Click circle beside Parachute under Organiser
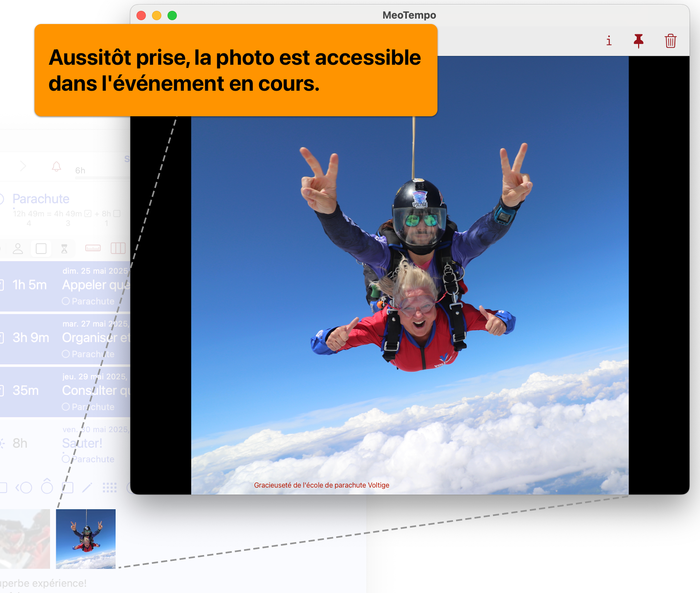700x593 pixels. pyautogui.click(x=66, y=354)
